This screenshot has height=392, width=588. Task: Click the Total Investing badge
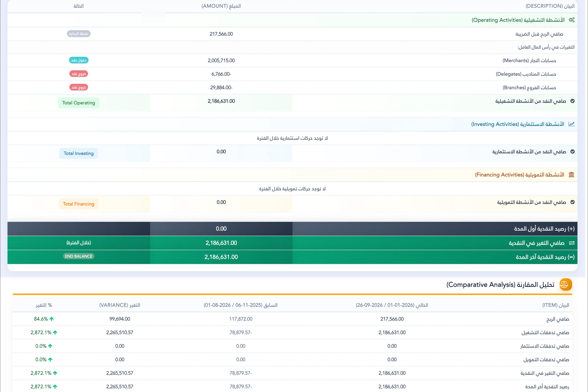[79, 153]
